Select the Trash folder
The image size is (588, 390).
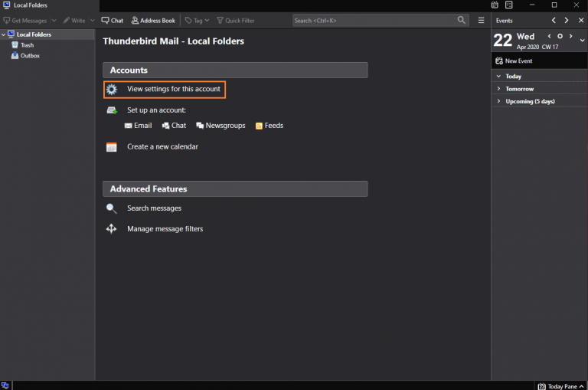pyautogui.click(x=27, y=45)
